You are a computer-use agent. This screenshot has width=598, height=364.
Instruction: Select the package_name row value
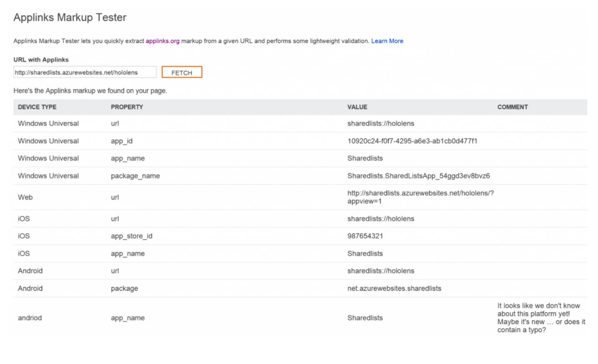click(418, 176)
